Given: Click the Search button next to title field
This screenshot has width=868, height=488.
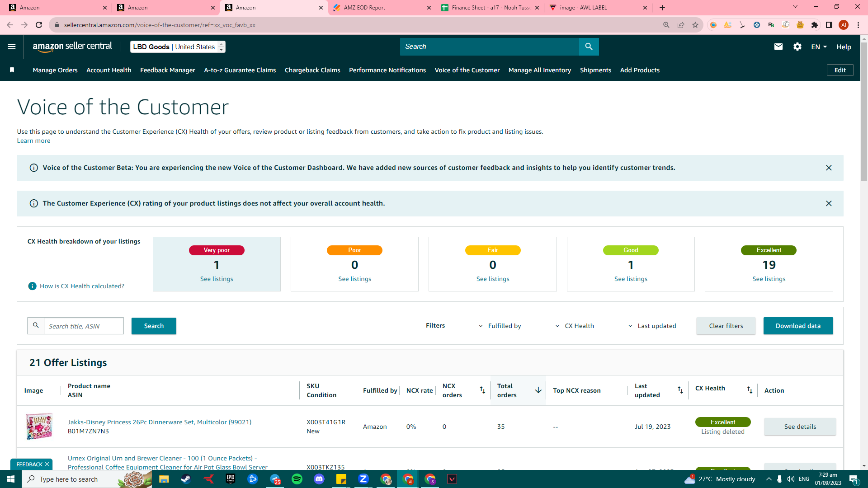Looking at the screenshot, I should (154, 326).
